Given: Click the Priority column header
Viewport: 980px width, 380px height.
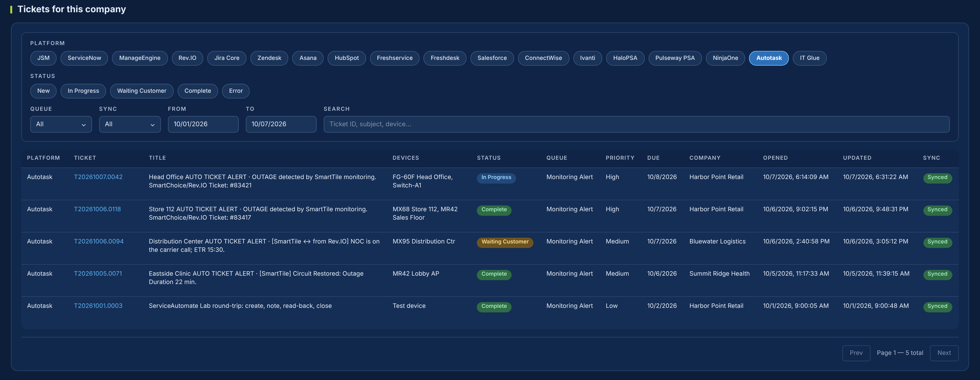Looking at the screenshot, I should (x=620, y=158).
